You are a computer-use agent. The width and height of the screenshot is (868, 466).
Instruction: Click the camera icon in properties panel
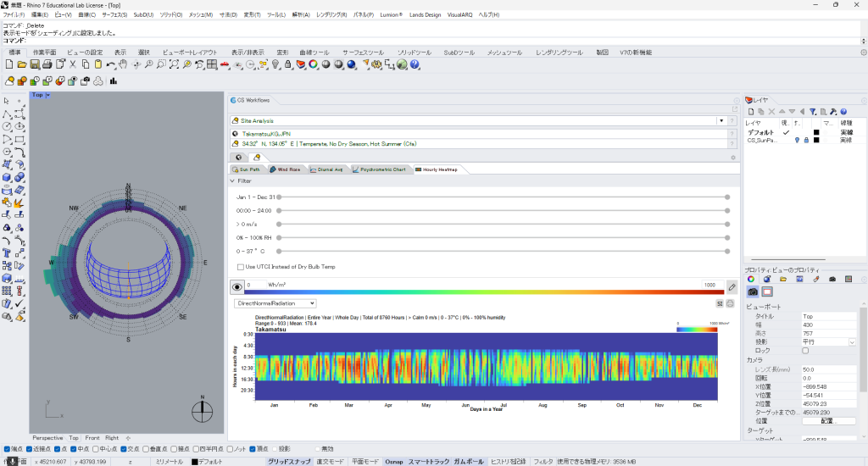(x=753, y=291)
